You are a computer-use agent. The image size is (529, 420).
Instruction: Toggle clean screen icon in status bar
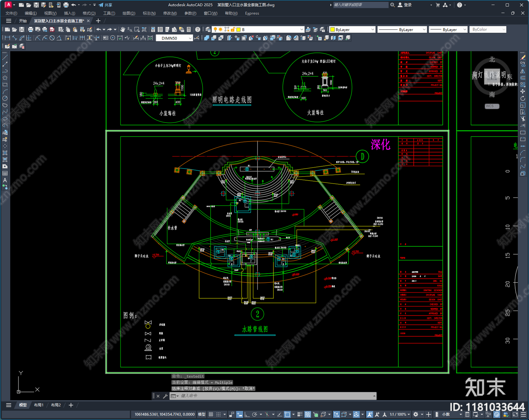coord(515,414)
